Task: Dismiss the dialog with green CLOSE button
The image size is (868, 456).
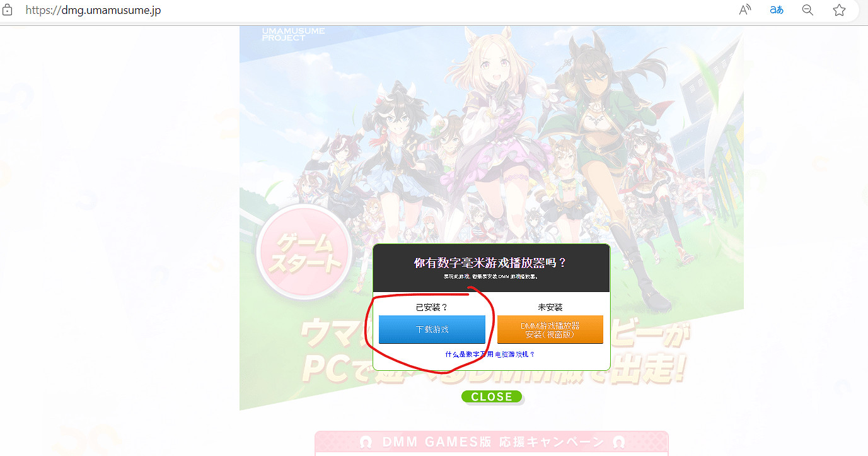Action: [492, 397]
